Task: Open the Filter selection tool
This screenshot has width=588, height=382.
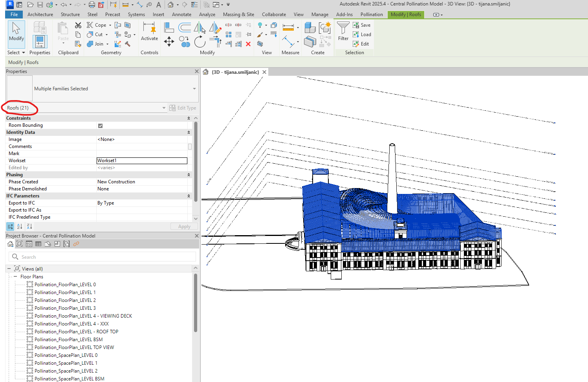Action: [x=343, y=31]
